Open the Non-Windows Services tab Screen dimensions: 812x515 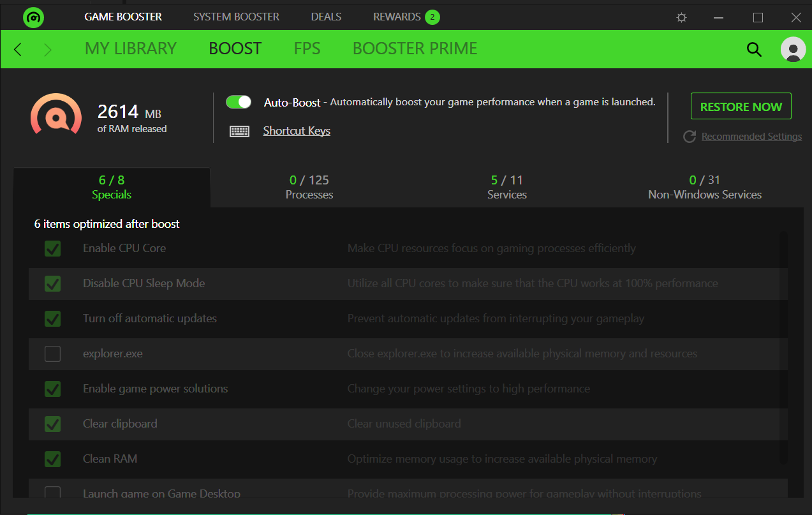[x=705, y=187]
